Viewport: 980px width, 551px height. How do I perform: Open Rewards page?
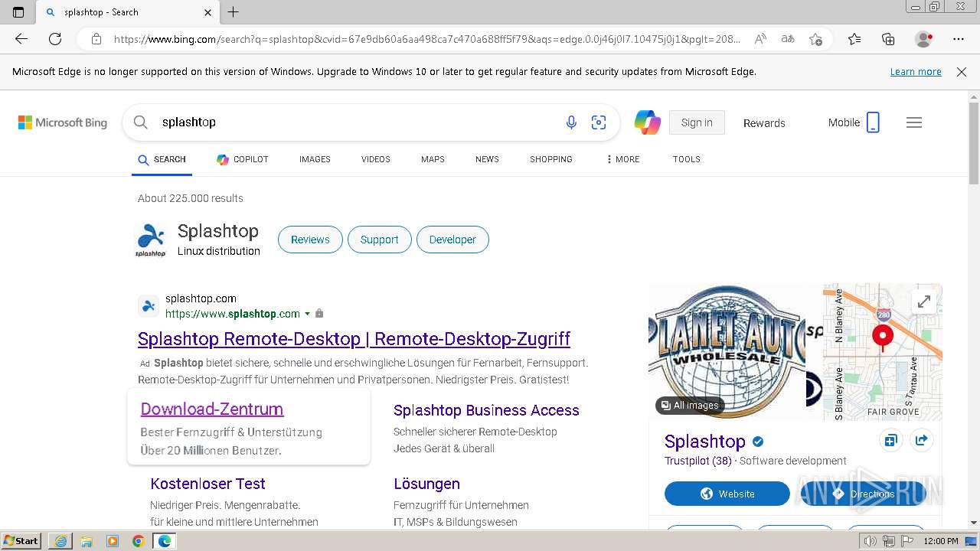pos(764,122)
